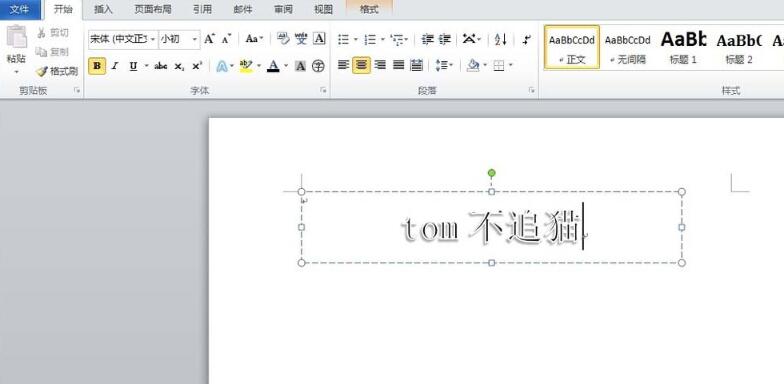Apply the 正文 style
Image resolution: width=784 pixels, height=384 pixels.
pos(572,48)
